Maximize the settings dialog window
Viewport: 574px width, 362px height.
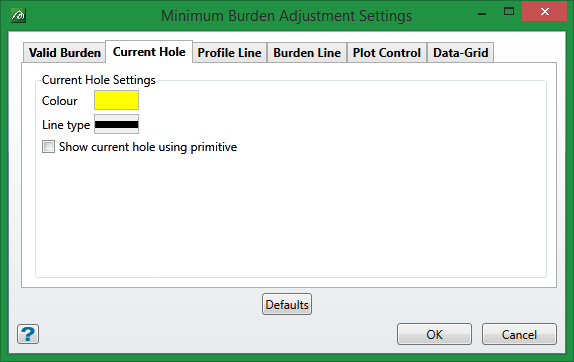click(x=509, y=12)
